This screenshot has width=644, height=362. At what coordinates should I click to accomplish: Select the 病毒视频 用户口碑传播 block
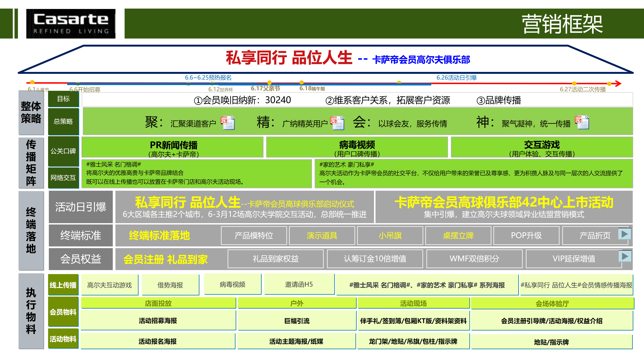[x=357, y=147]
